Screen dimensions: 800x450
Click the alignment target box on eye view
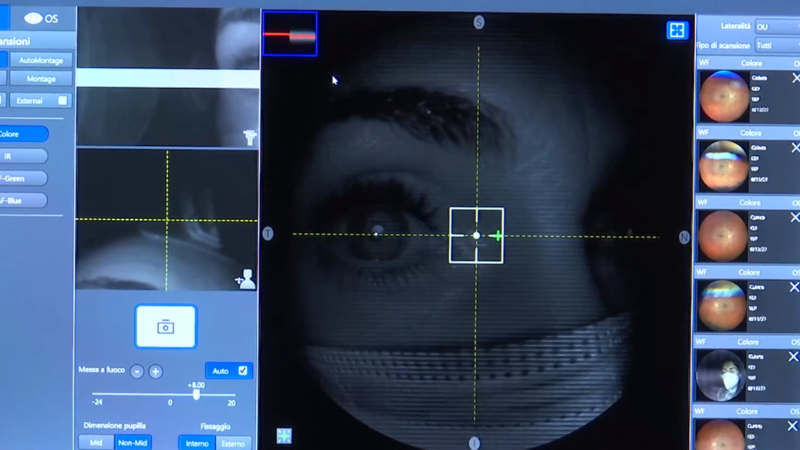476,235
